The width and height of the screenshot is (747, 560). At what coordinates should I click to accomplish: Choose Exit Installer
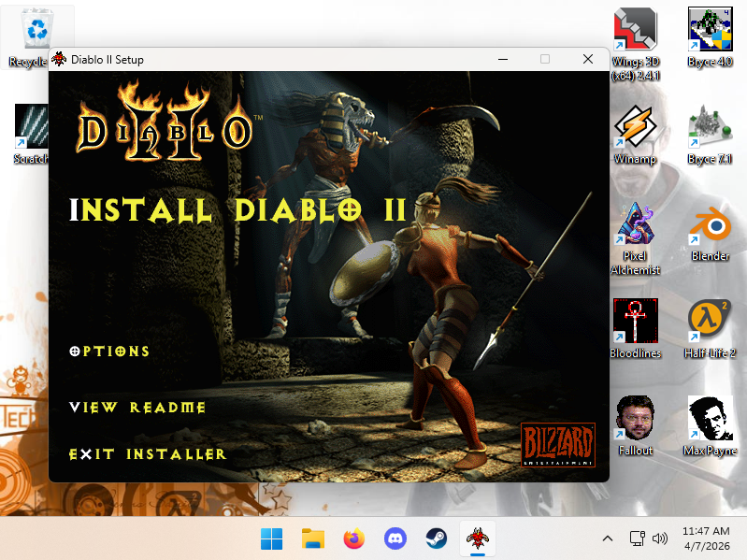click(148, 454)
